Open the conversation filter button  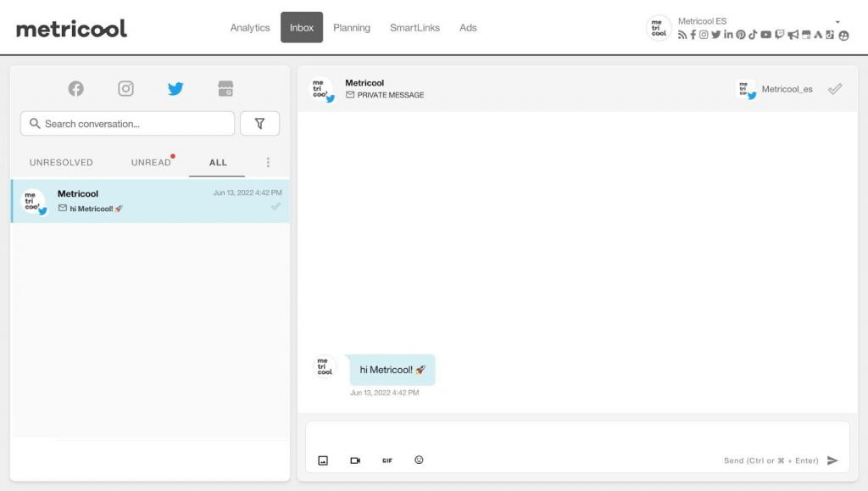pyautogui.click(x=259, y=124)
